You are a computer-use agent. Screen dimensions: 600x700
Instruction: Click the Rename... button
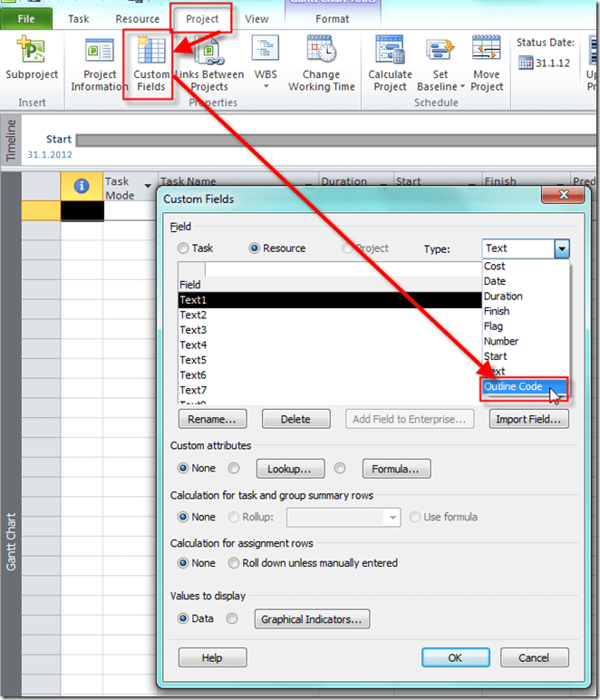coord(212,419)
